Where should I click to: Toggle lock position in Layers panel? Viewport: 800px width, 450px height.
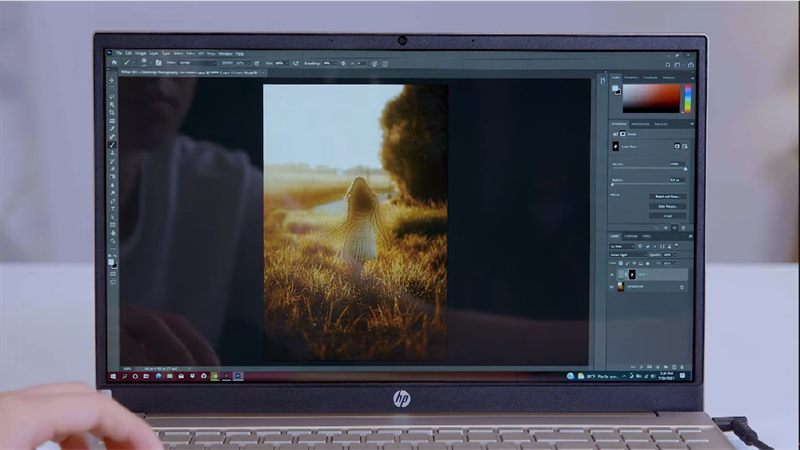click(634, 263)
